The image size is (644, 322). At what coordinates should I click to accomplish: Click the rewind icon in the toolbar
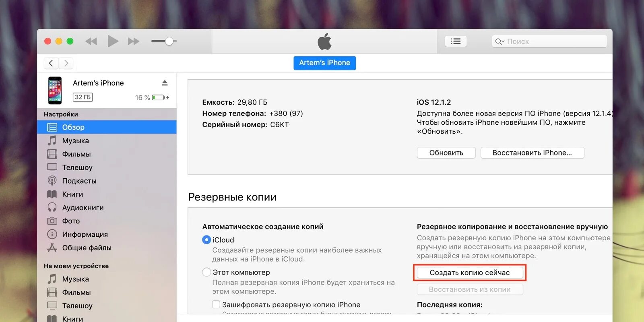[91, 41]
